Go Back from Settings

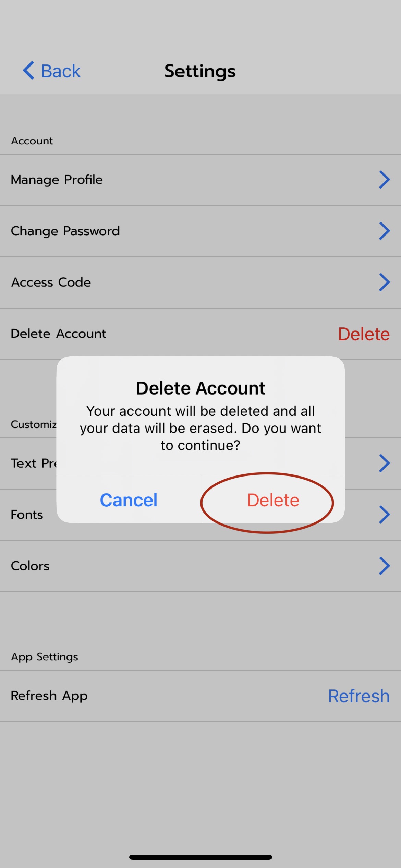[52, 71]
